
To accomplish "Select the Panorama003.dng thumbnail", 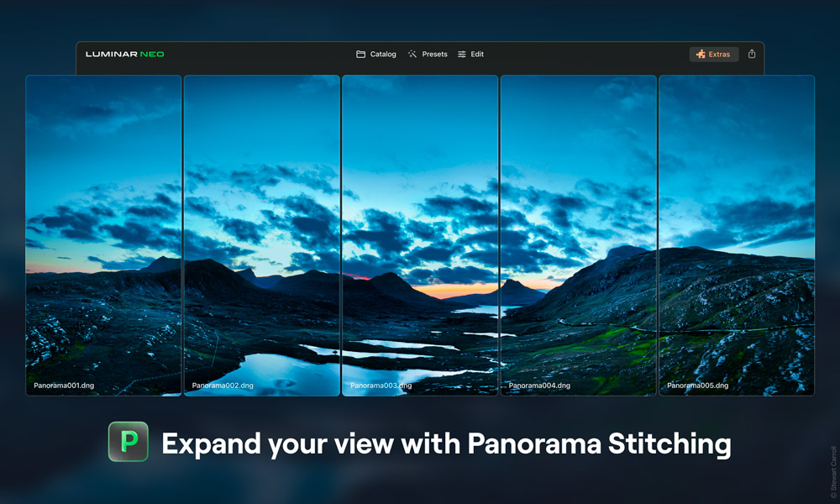I will coord(420,236).
